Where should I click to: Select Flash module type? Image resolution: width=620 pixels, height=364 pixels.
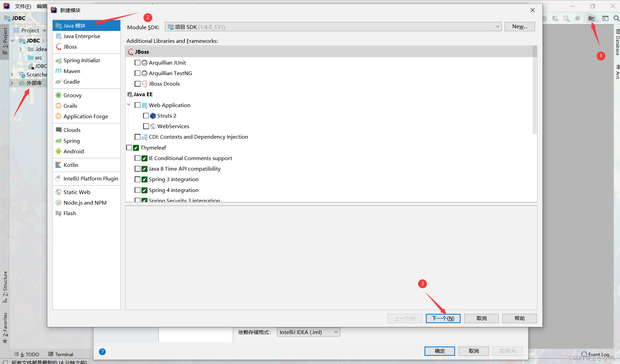[x=86, y=213]
